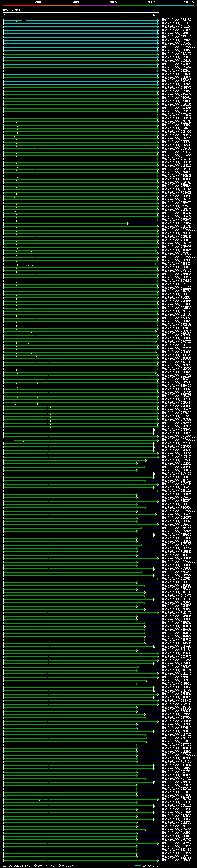This screenshot has height=868, width=197.
Task: Click the hit label UniRef100_Q0CNN4
Action: (x=177, y=301)
